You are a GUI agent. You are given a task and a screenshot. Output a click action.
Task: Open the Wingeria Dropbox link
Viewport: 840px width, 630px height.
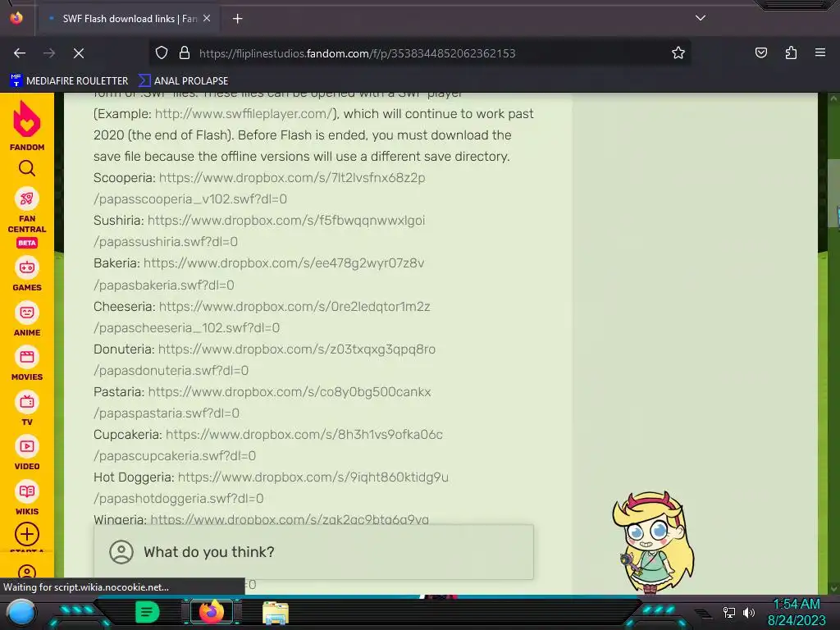(x=290, y=518)
